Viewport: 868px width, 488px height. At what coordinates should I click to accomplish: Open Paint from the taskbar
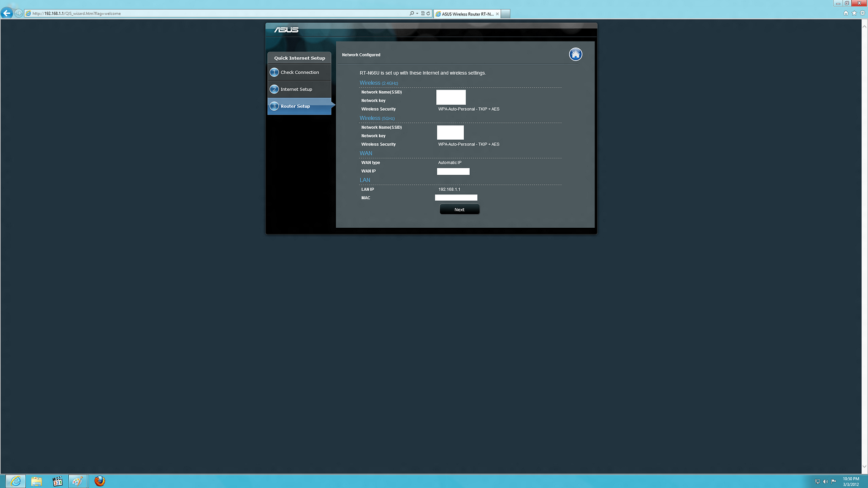[x=78, y=481]
